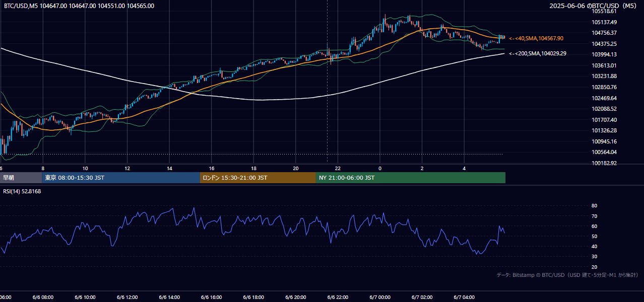Click RSI scale value 30
The width and height of the screenshot is (644, 302).
[594, 257]
